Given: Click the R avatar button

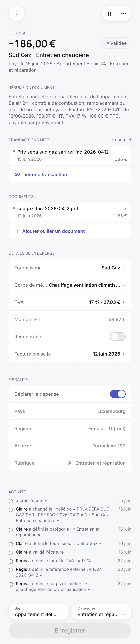Looking at the screenshot, I should (109, 14).
